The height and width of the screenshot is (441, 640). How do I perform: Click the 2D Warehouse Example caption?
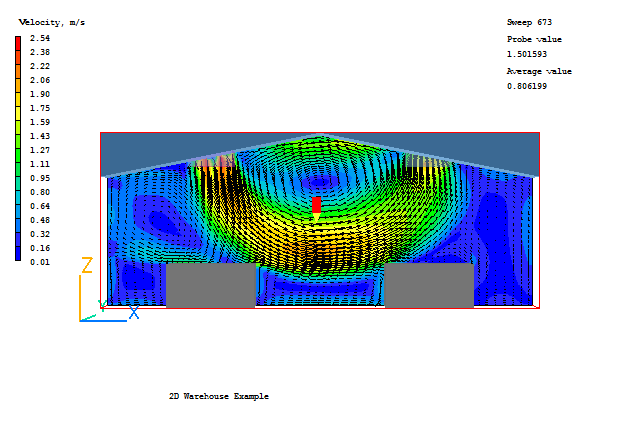(x=218, y=396)
